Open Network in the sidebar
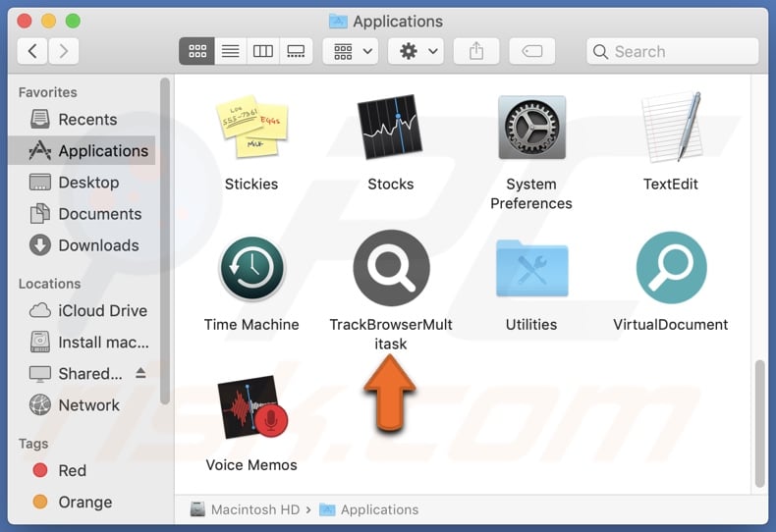The image size is (776, 532). (83, 405)
